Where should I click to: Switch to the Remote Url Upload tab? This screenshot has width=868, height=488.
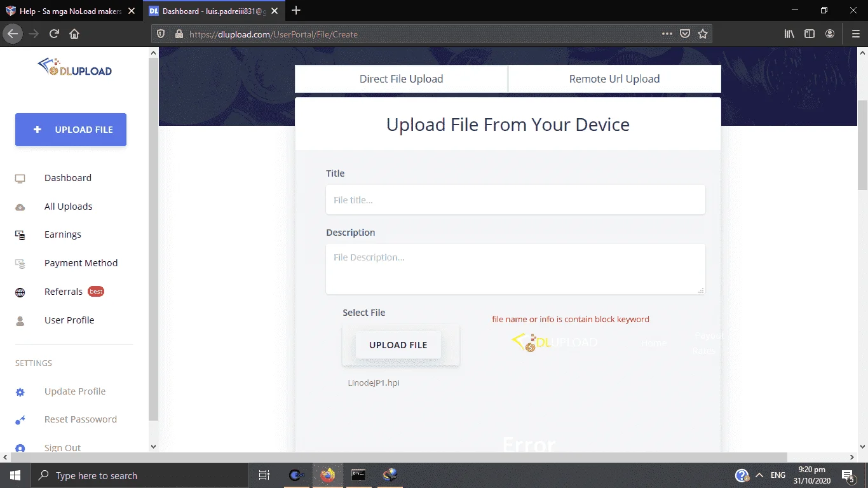click(x=614, y=79)
